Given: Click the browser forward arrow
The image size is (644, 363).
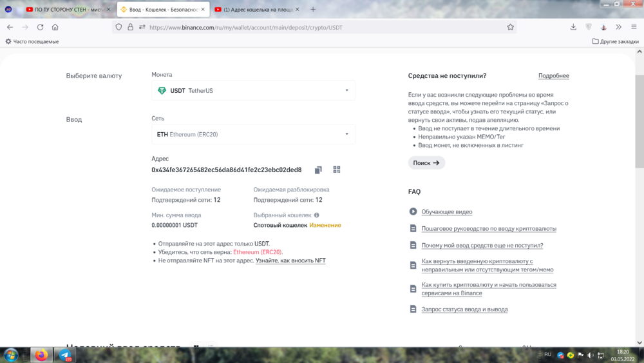Looking at the screenshot, I should [25, 27].
